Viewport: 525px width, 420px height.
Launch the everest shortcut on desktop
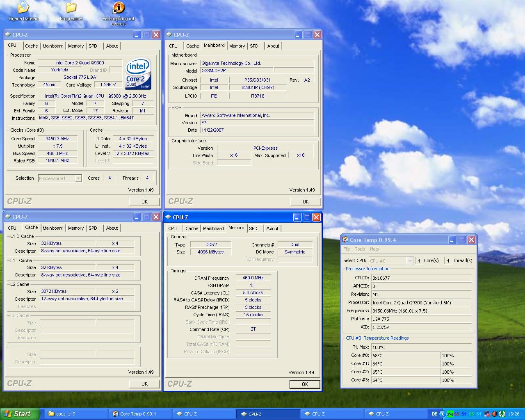point(118,8)
